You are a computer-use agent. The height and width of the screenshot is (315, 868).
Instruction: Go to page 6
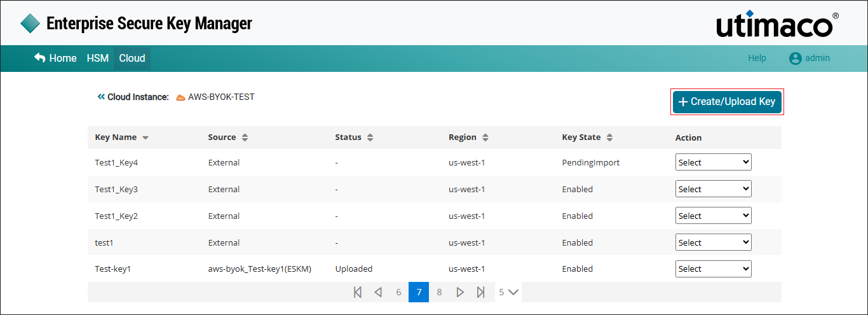point(398,292)
